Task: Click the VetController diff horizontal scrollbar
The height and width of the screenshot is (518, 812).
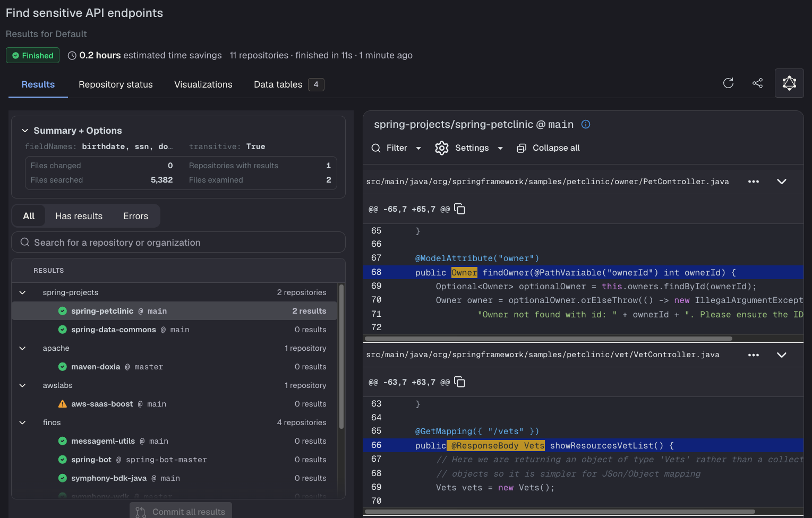Action: [560, 512]
